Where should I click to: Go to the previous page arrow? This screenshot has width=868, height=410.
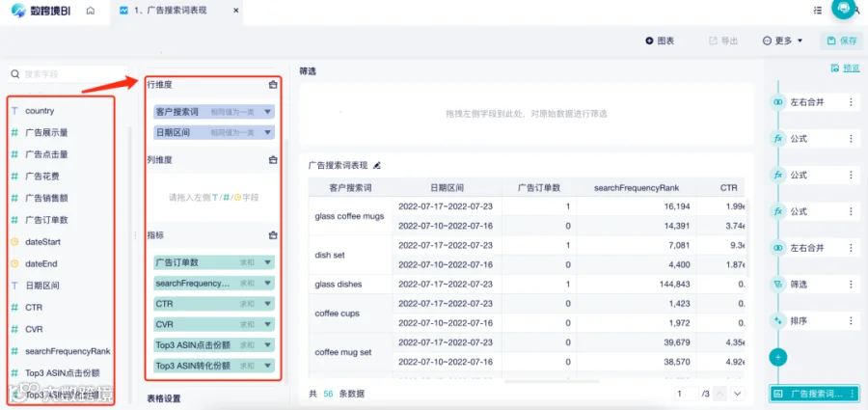click(720, 394)
